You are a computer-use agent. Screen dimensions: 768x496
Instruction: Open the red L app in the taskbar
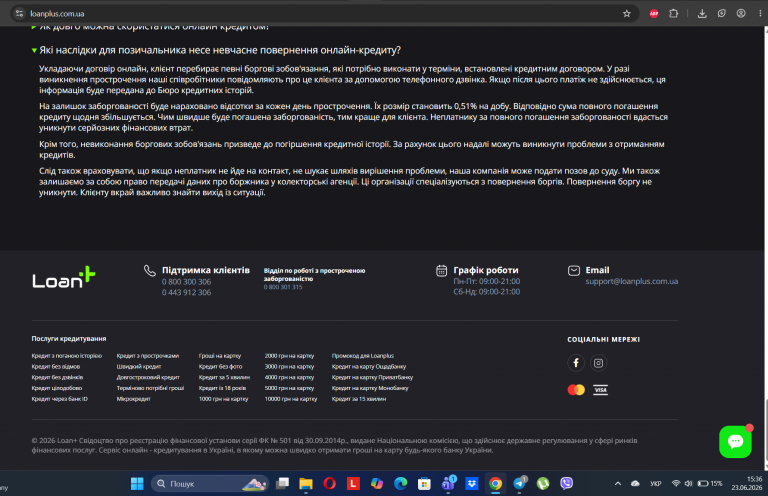[x=353, y=484]
